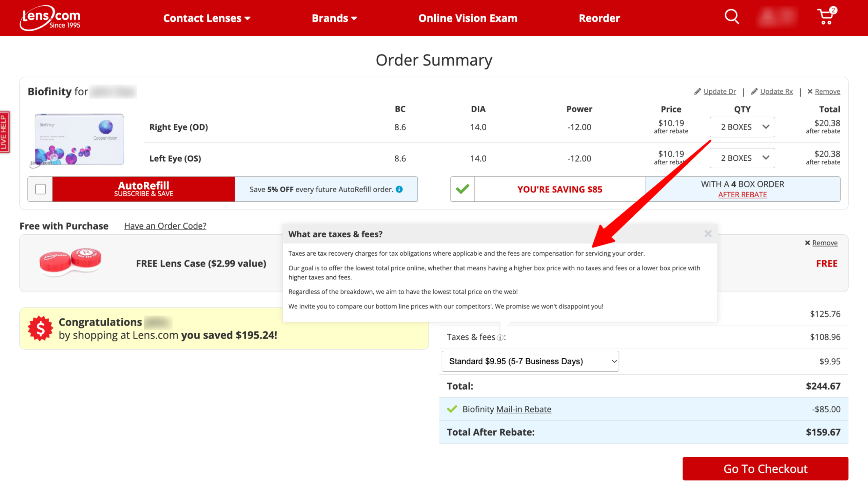This screenshot has width=868, height=493.
Task: Click the AutoRefill info icon
Action: (399, 189)
